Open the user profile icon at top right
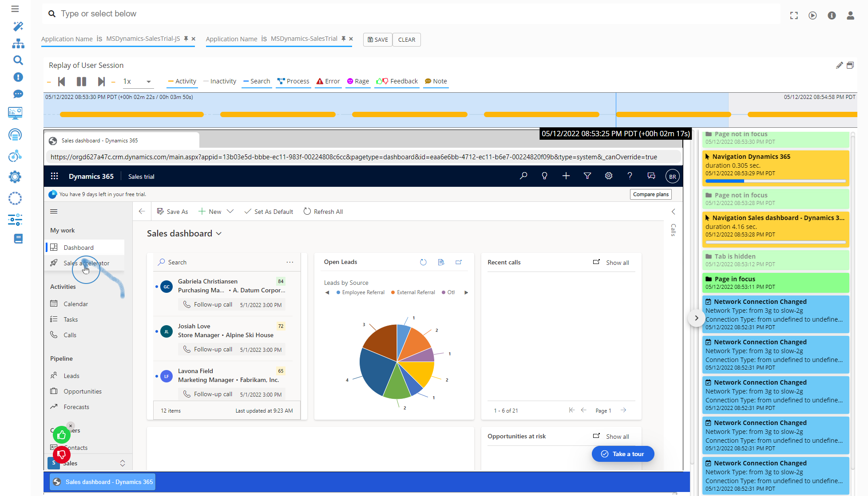The height and width of the screenshot is (496, 868). (x=851, y=15)
